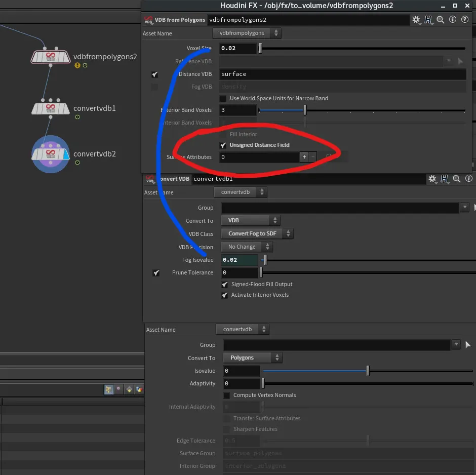Enable Compute Vertex Normals checkbox
Image resolution: width=476 pixels, height=475 pixels.
point(226,395)
